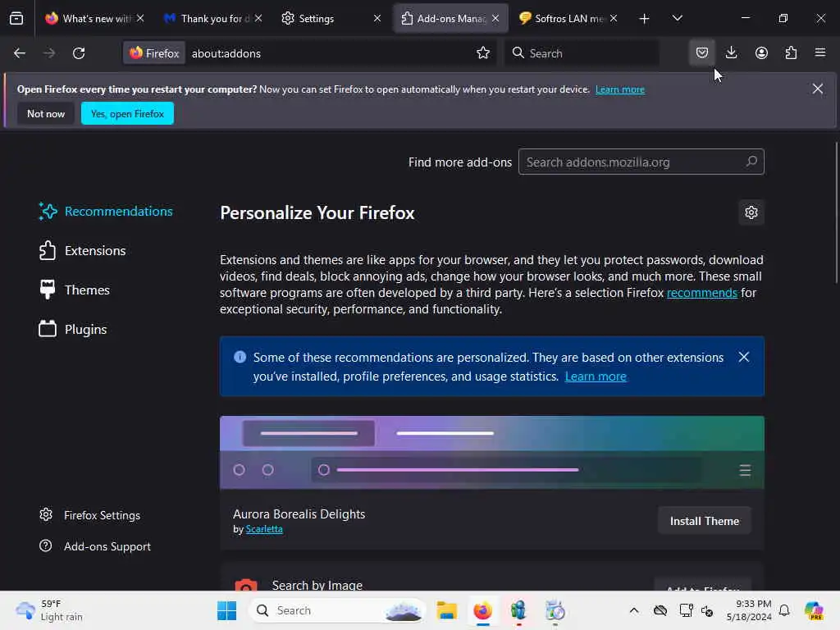Open Firefox Settings from sidebar
Viewport: 840px width, 630px height.
coord(90,515)
